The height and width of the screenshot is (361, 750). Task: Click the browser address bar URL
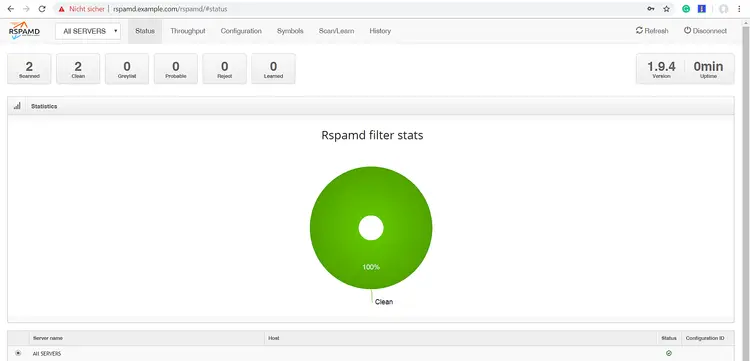click(170, 9)
